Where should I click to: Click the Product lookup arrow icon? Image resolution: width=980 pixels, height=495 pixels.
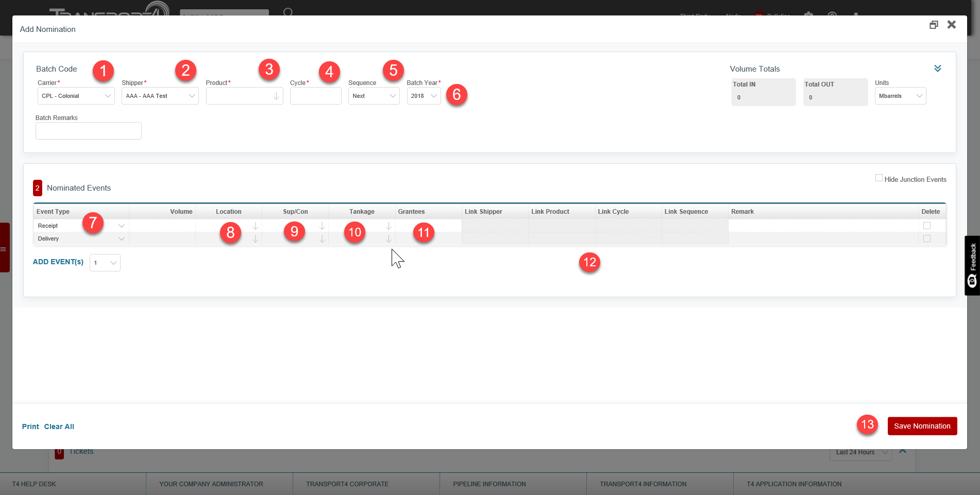pyautogui.click(x=276, y=96)
